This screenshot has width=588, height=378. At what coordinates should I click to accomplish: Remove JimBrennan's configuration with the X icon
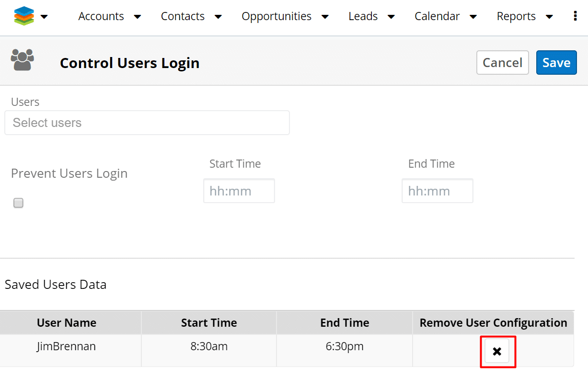point(497,351)
